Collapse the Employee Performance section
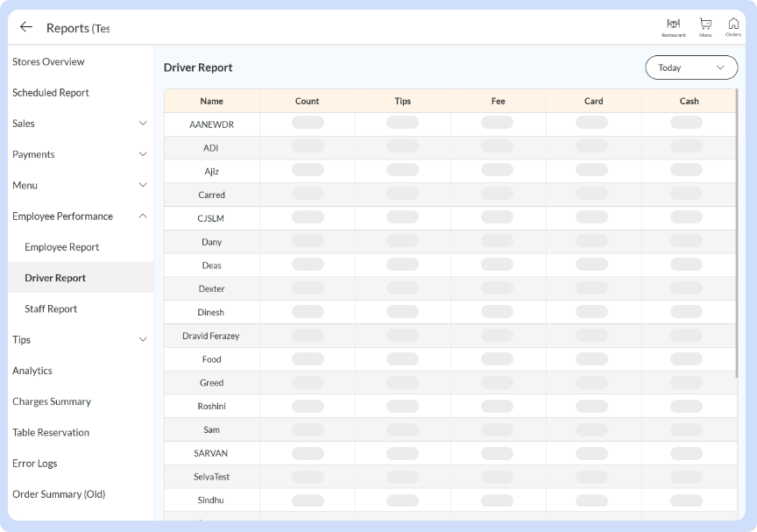 tap(143, 216)
